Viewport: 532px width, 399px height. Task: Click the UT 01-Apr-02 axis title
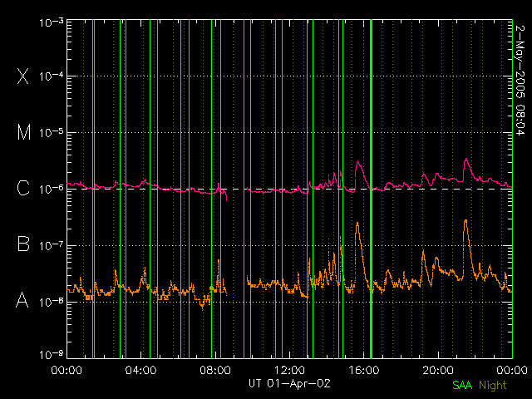pos(289,384)
